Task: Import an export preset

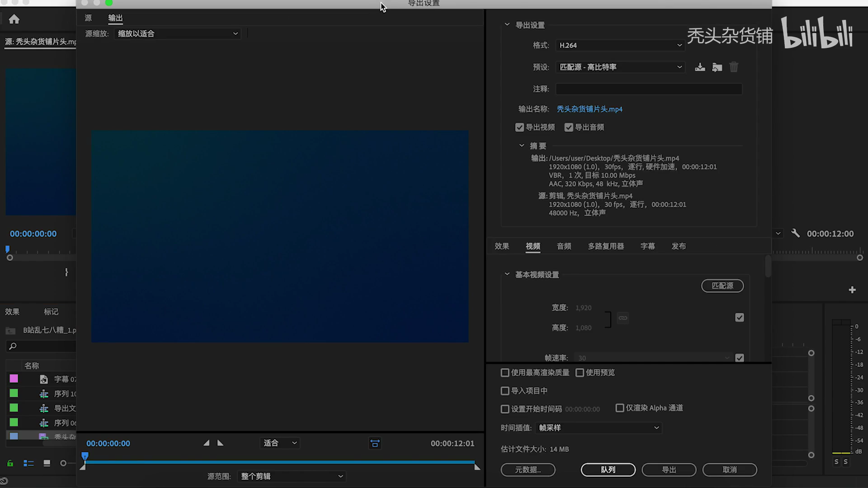Action: click(x=717, y=67)
